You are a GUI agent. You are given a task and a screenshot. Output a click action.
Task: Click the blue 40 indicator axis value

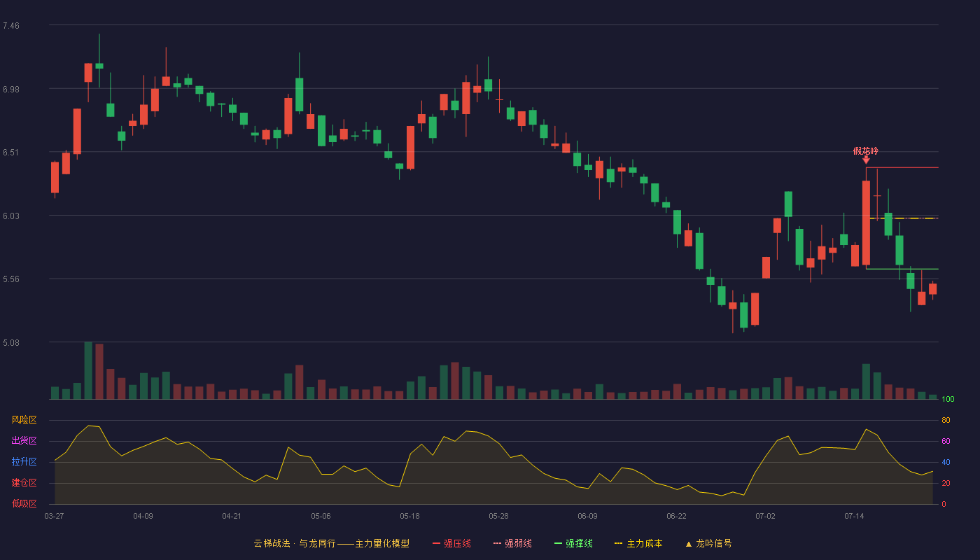tap(946, 462)
